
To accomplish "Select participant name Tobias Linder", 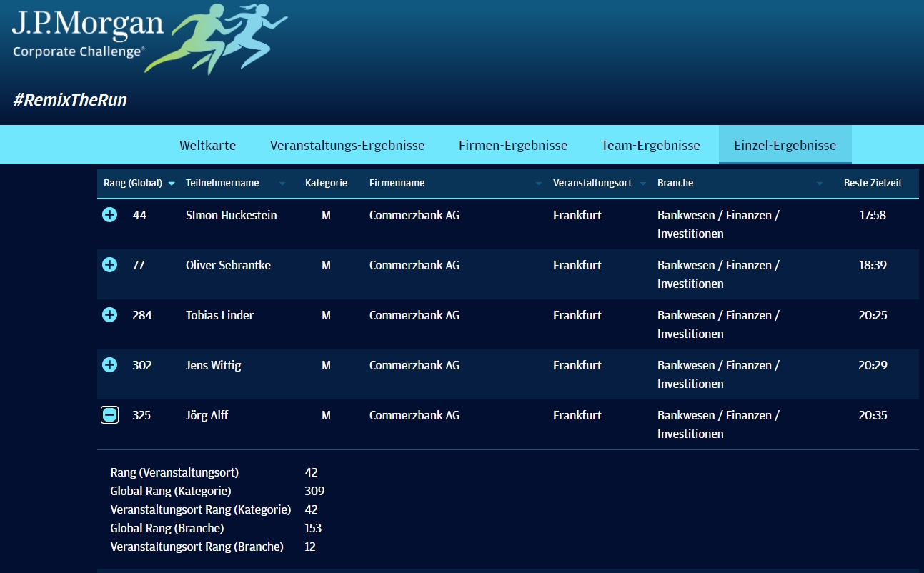I will pos(219,315).
